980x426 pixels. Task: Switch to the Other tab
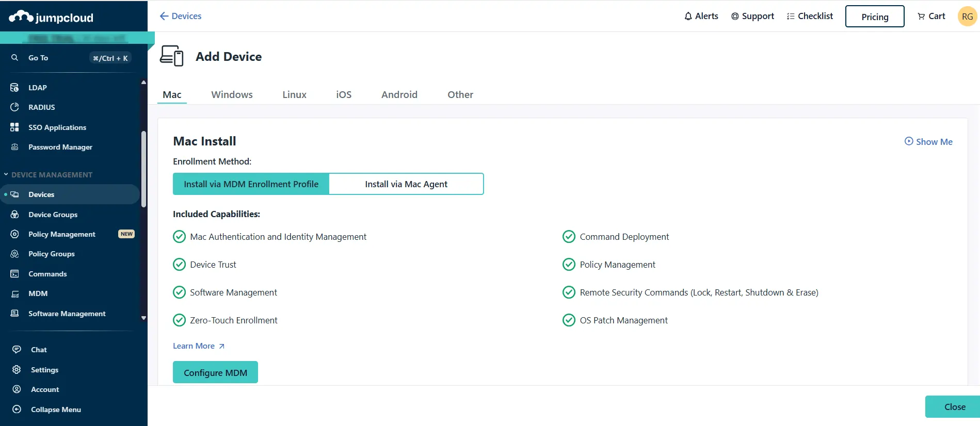pyautogui.click(x=460, y=94)
